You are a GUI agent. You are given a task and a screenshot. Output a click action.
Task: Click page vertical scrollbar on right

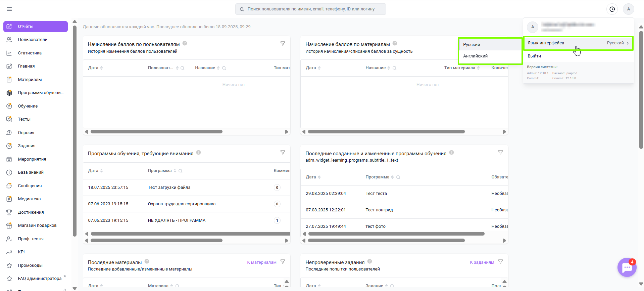(x=641, y=90)
